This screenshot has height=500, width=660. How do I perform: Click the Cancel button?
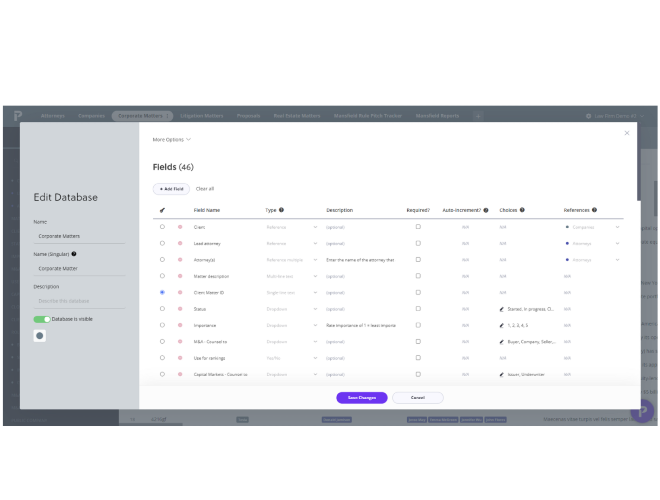tap(418, 398)
